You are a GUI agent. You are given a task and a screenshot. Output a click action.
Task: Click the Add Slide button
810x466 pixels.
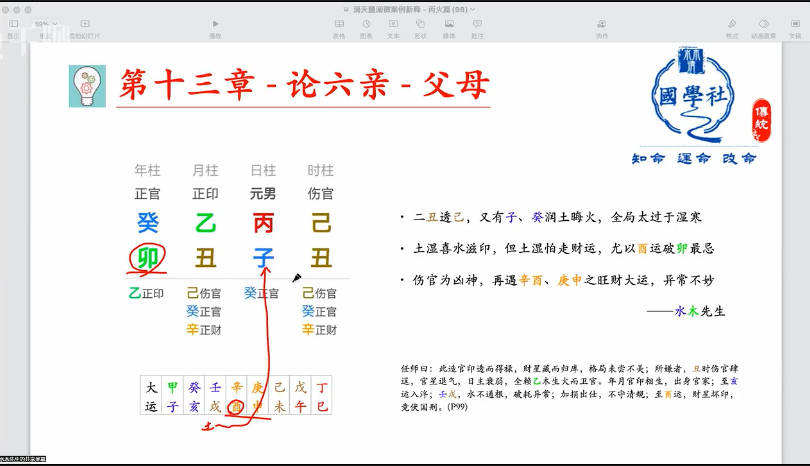tap(85, 23)
